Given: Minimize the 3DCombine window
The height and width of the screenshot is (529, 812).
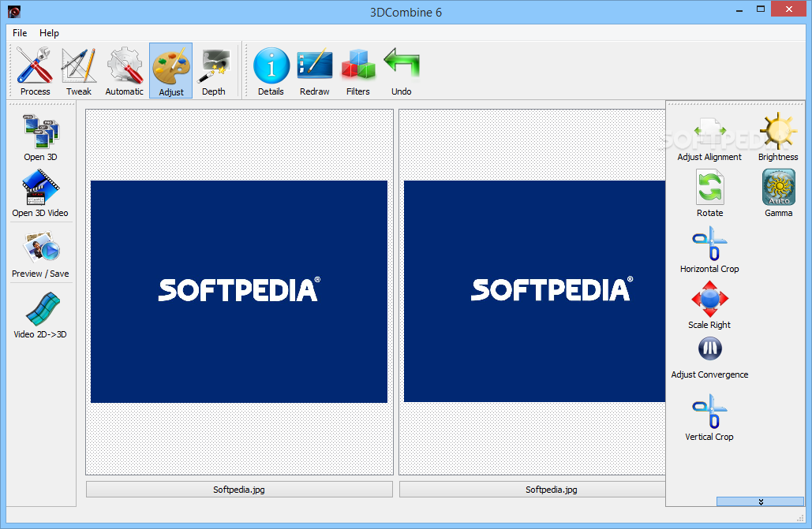Looking at the screenshot, I should pos(739,9).
